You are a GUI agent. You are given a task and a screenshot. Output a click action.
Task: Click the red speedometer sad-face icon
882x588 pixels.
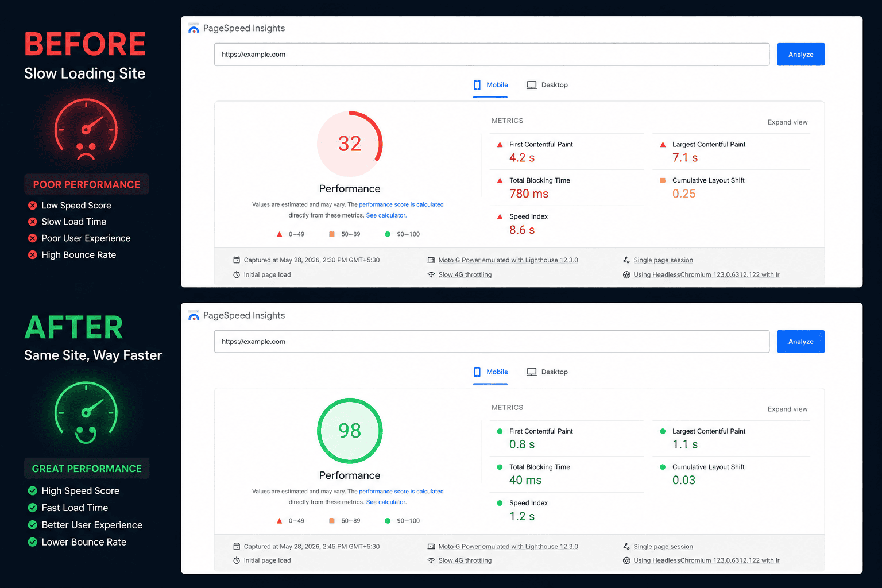(x=86, y=130)
